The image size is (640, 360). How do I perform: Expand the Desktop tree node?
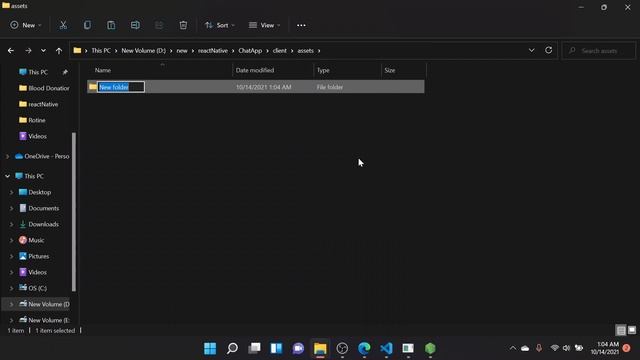[x=11, y=192]
